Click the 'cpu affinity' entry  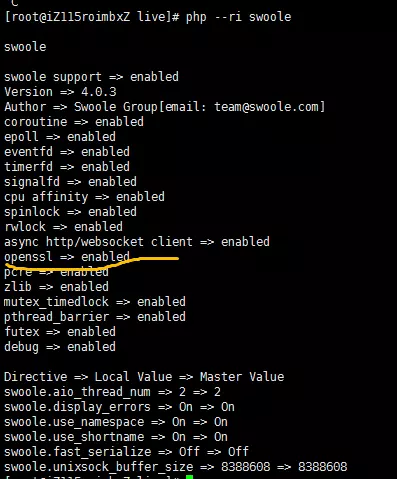point(46,197)
